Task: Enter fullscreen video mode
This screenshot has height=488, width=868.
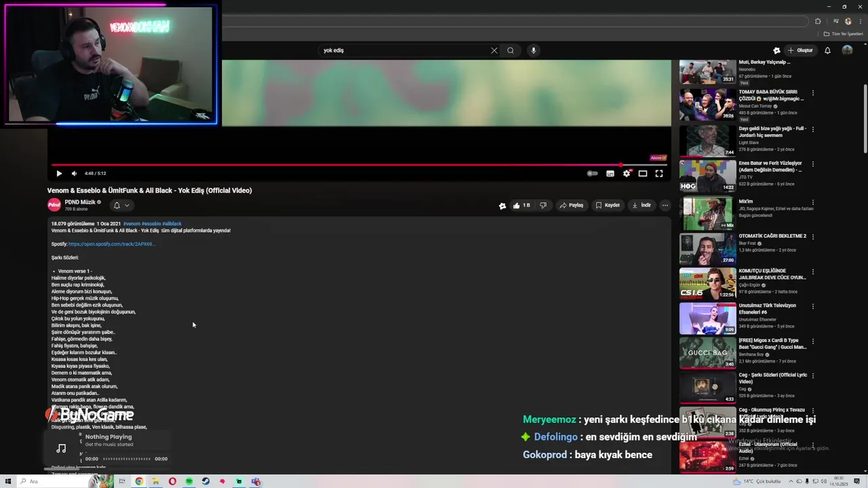Action: click(659, 174)
